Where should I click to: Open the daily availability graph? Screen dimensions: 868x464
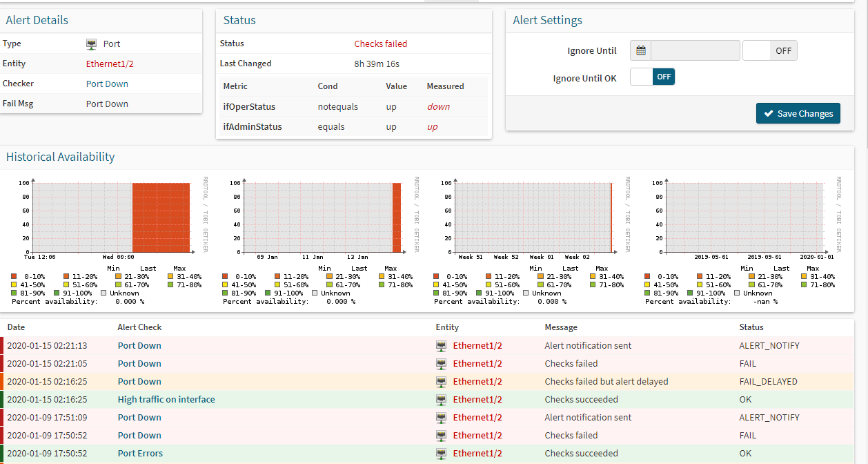coord(110,217)
